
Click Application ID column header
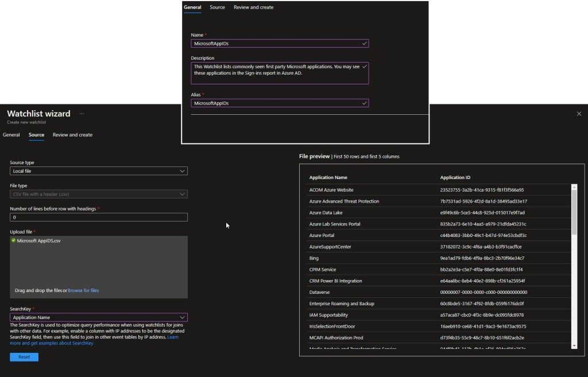(455, 178)
